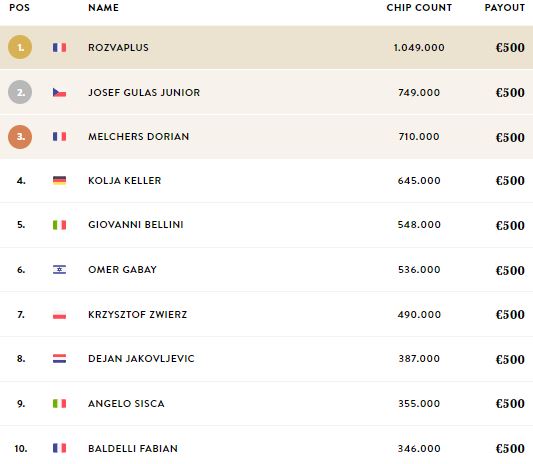The image size is (533, 464).
Task: Click the German flag beside Kolja Keller
Action: [59, 180]
